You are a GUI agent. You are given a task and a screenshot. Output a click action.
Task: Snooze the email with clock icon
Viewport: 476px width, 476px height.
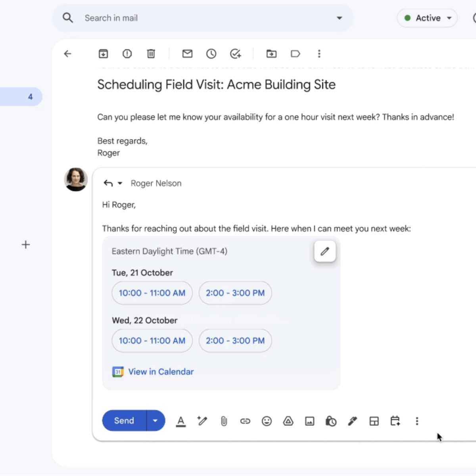tap(211, 54)
